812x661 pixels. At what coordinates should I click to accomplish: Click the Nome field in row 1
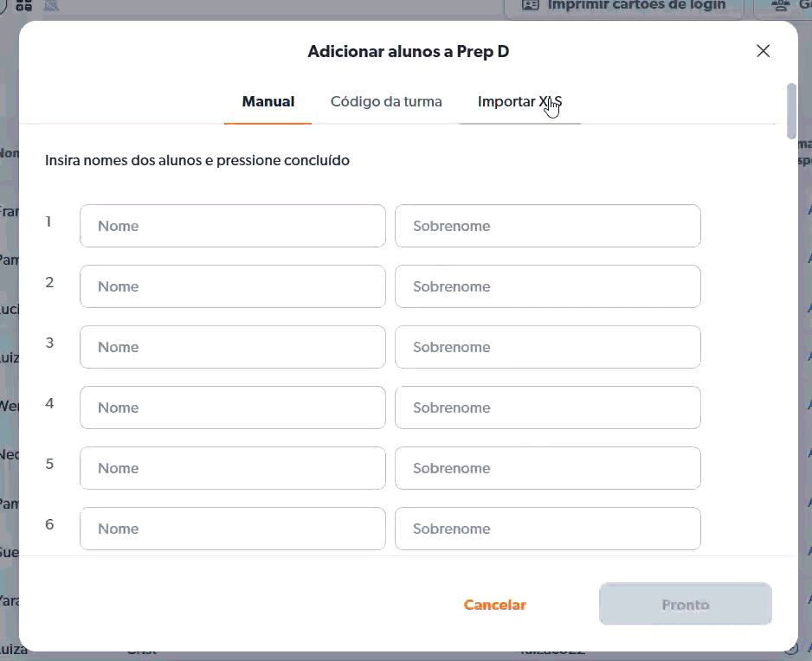click(232, 226)
